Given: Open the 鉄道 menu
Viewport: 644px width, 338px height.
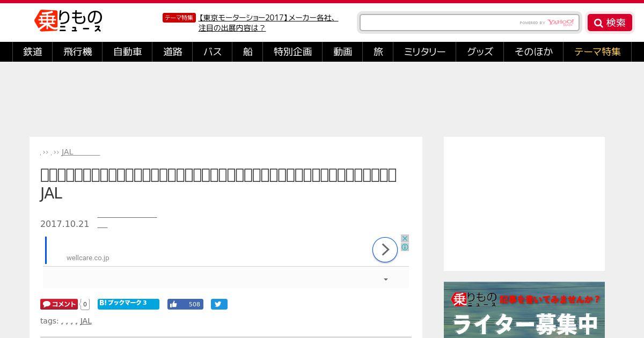Looking at the screenshot, I should click(x=32, y=52).
